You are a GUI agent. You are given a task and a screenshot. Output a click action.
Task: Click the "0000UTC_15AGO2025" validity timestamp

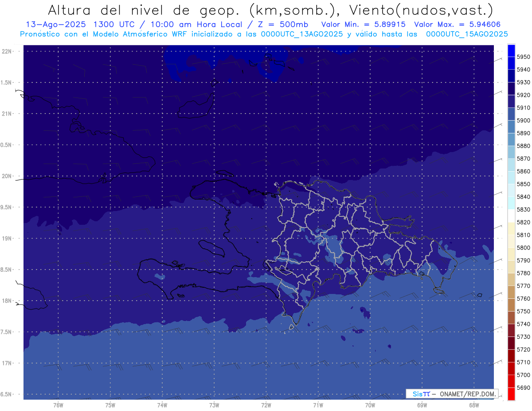(467, 34)
